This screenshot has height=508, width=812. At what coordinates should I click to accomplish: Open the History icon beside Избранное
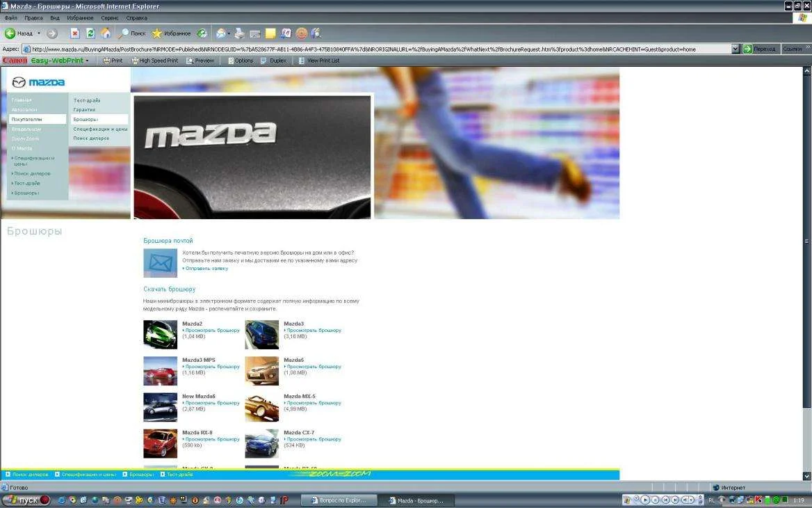[x=202, y=33]
